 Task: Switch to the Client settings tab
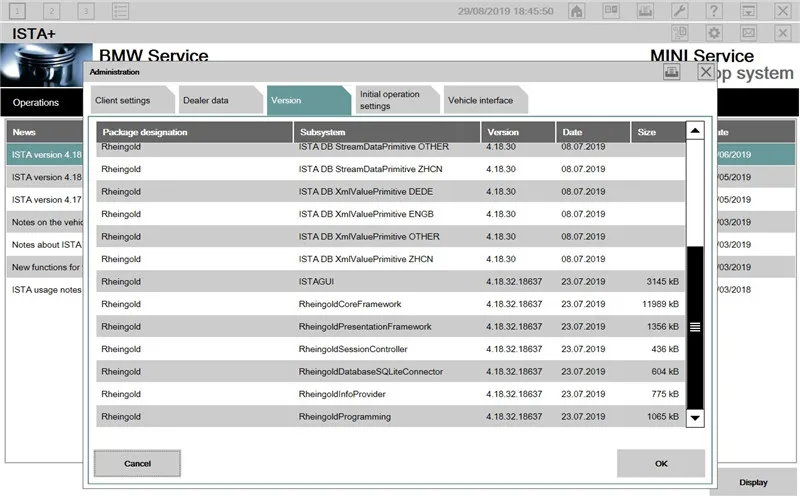click(122, 101)
